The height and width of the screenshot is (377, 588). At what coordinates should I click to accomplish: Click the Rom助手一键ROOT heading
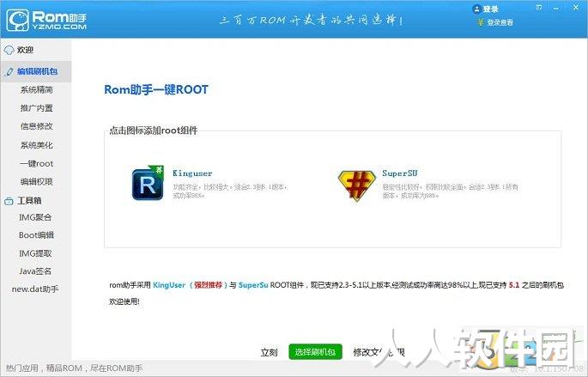coord(156,89)
